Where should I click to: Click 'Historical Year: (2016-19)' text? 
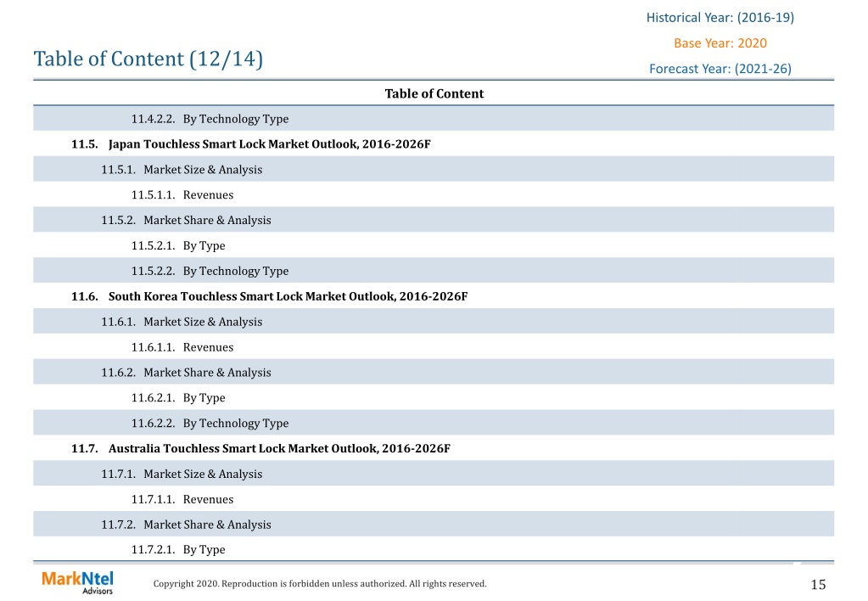pos(720,18)
